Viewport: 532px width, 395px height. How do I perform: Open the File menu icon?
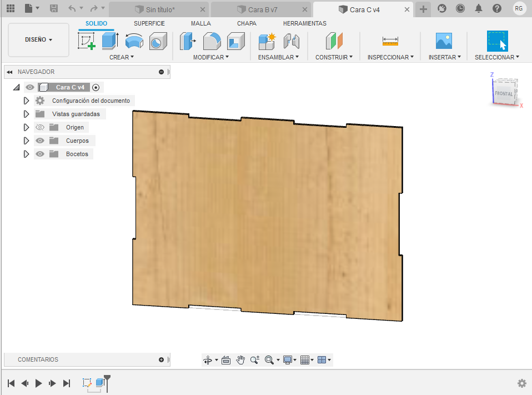[x=29, y=8]
